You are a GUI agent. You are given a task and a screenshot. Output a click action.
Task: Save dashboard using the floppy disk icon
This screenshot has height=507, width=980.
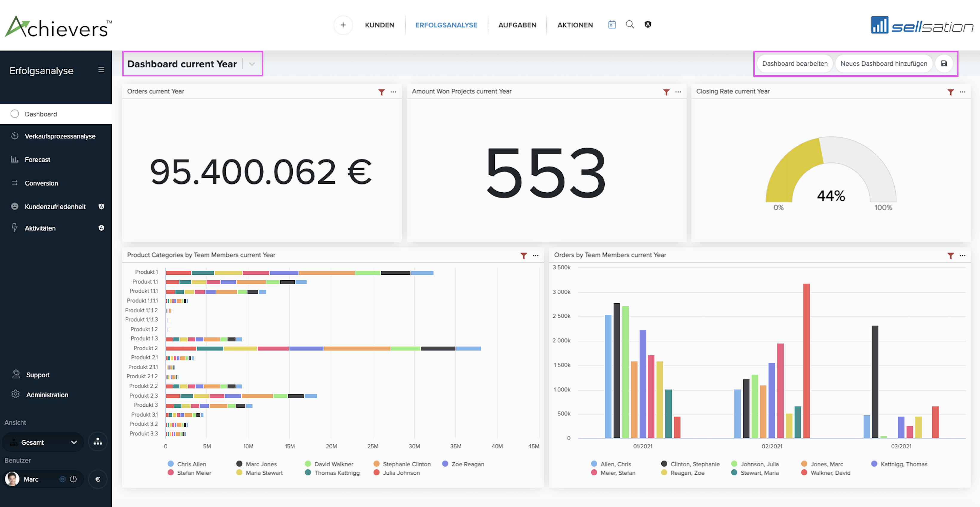944,64
